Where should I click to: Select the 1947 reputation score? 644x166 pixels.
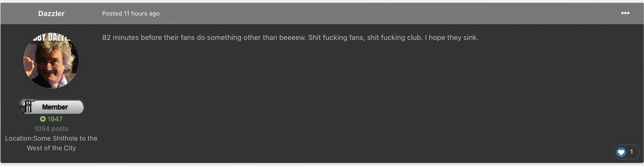pyautogui.click(x=55, y=119)
